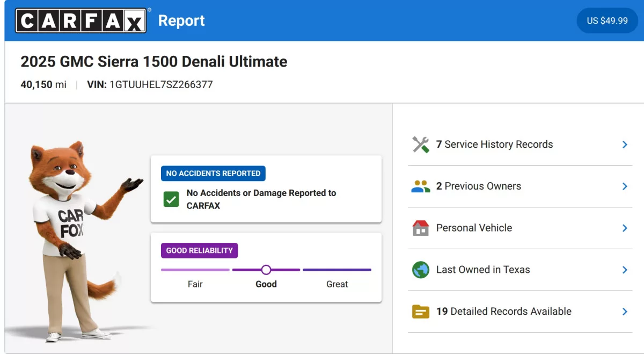The height and width of the screenshot is (354, 644).
Task: Click the green No Accidents checkmark box
Action: 171,199
